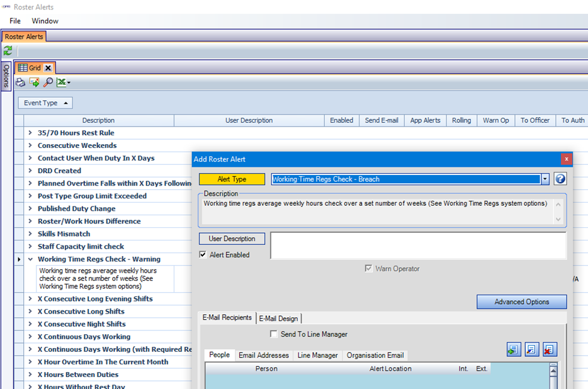Viewport: 588px width, 389px height.
Task: Select the Email Addresses tab
Action: coord(263,355)
